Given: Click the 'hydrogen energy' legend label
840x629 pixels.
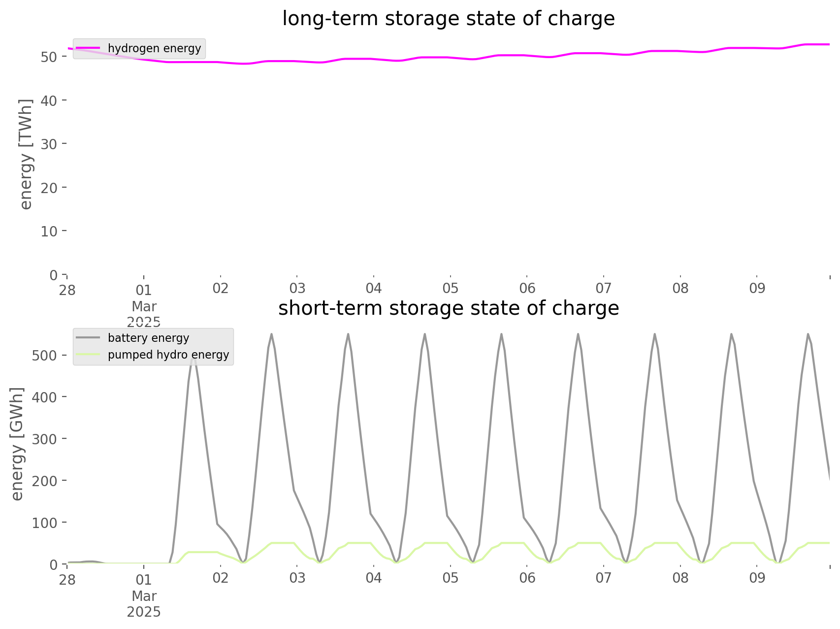Looking at the screenshot, I should coord(155,48).
